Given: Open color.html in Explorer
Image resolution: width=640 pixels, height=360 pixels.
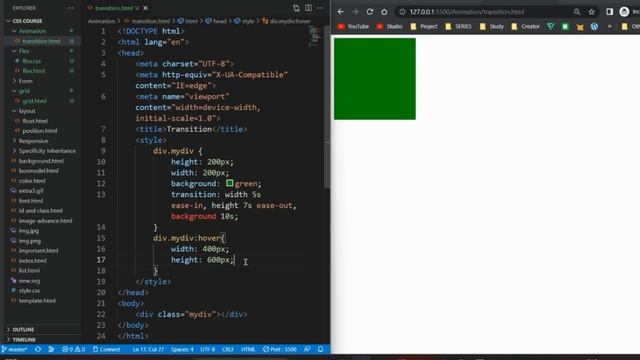Looking at the screenshot, I should pyautogui.click(x=32, y=181).
